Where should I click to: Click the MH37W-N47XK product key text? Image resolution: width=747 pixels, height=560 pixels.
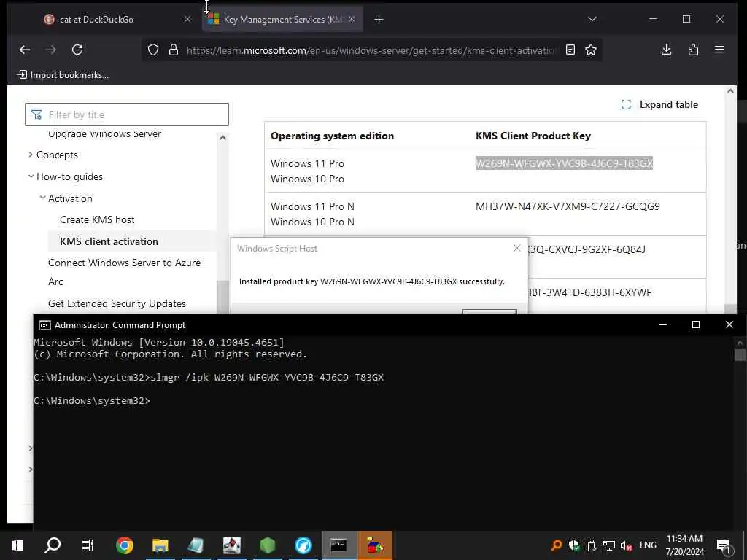tap(568, 206)
